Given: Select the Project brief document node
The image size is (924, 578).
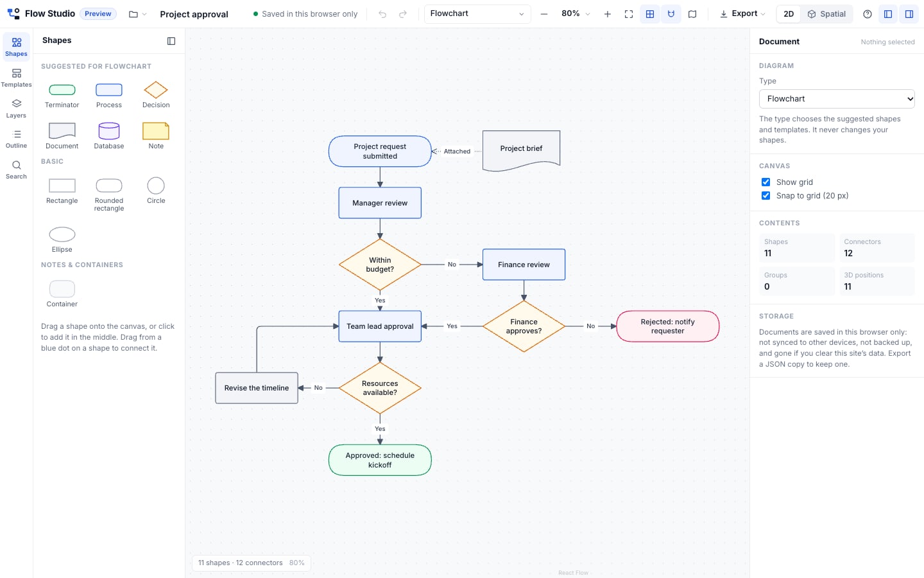Looking at the screenshot, I should (x=522, y=150).
